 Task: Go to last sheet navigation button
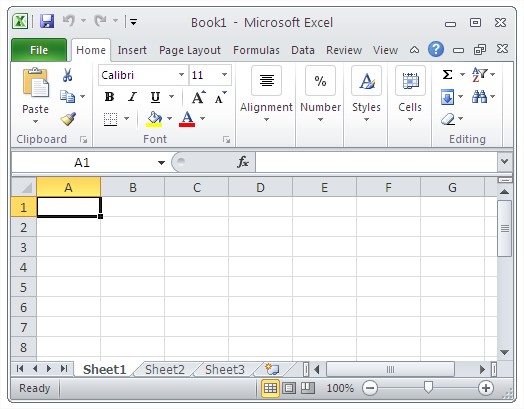pyautogui.click(x=64, y=369)
